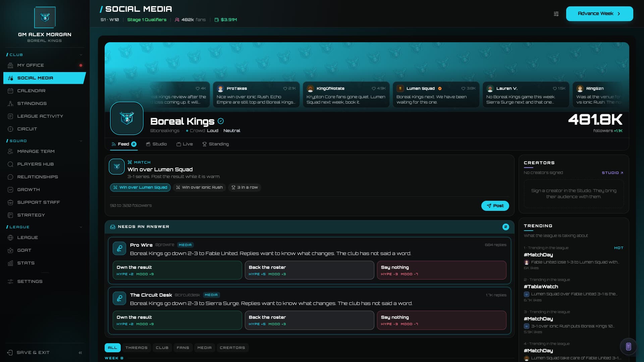
Task: Open the Lauren V. post card
Action: click(526, 95)
